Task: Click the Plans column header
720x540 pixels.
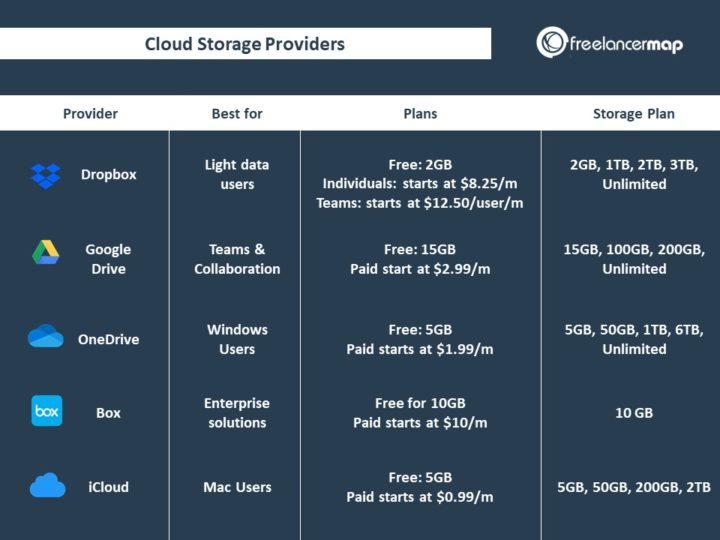Action: tap(420, 113)
